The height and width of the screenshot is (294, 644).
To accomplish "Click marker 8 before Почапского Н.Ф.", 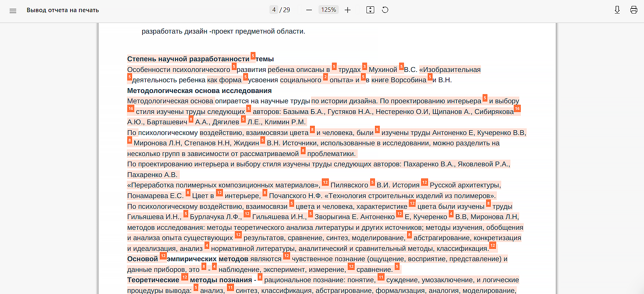I will (265, 193).
